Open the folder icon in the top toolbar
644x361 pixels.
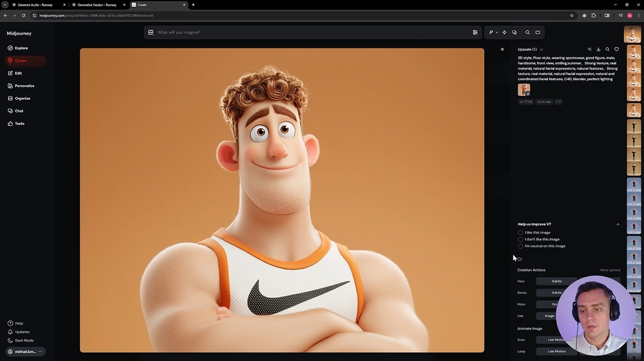coord(538,32)
